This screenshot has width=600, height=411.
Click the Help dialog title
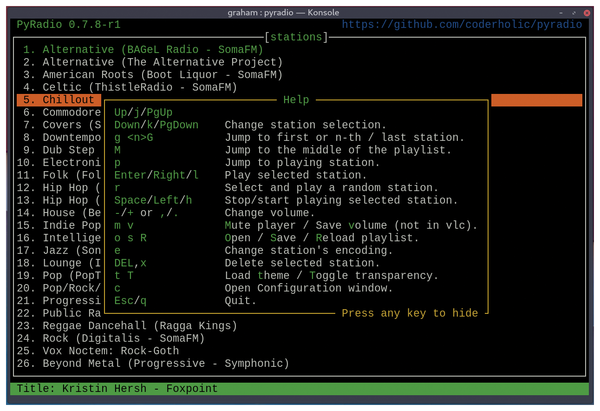coord(296,100)
